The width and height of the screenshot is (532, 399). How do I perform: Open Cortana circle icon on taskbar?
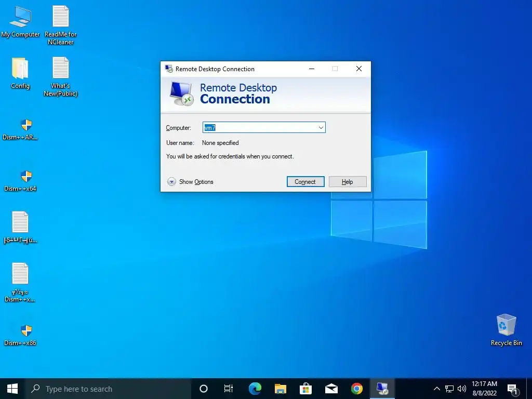point(204,389)
